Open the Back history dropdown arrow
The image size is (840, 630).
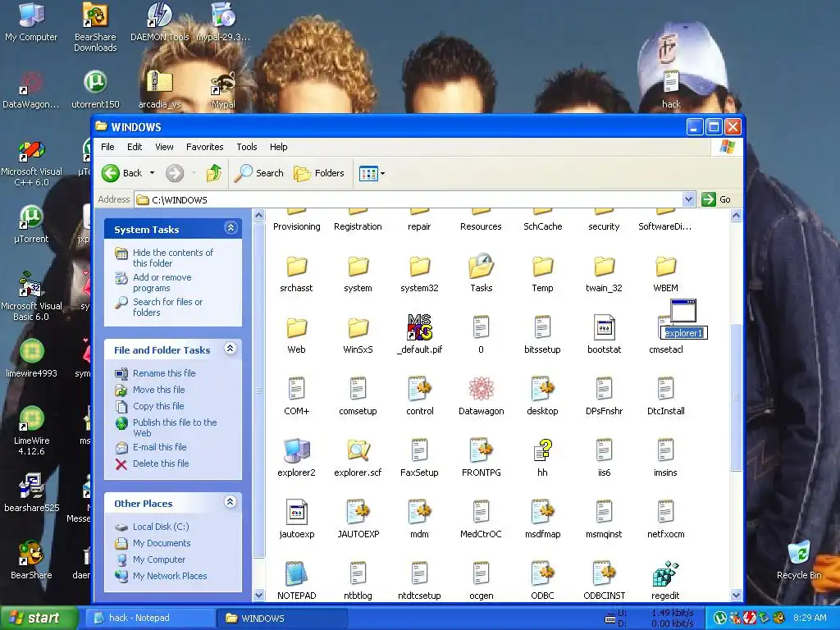[x=152, y=173]
